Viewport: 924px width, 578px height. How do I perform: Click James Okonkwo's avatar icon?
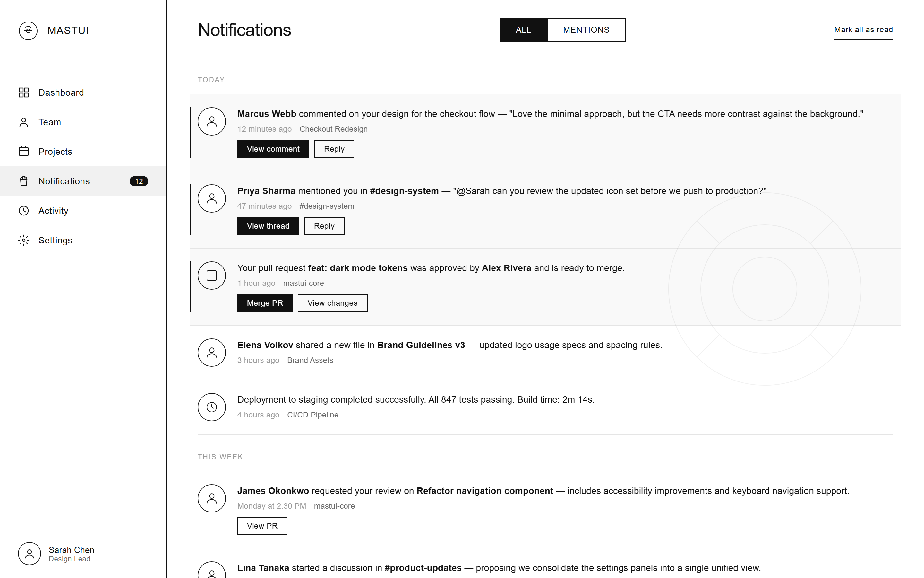click(x=212, y=498)
